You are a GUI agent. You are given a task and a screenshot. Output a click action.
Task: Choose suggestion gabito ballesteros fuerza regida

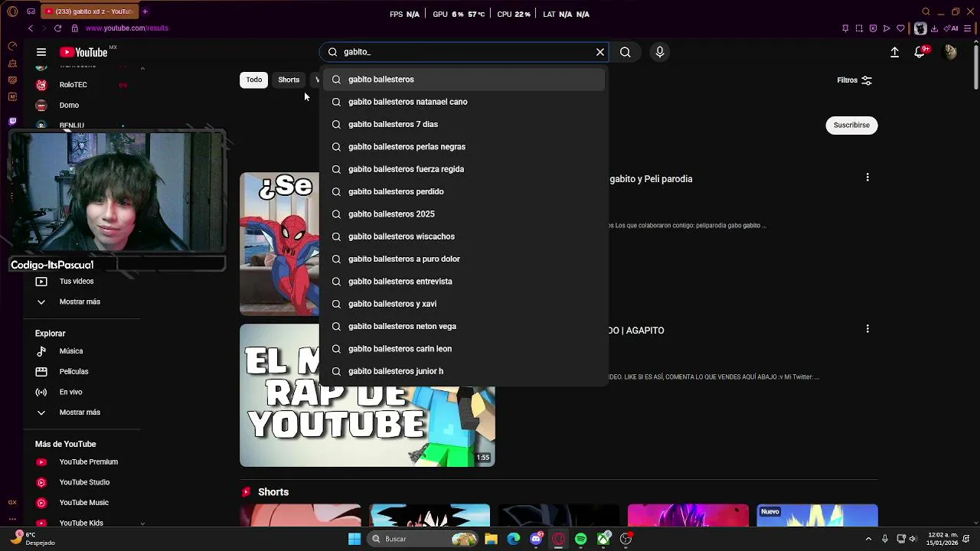[x=464, y=169]
